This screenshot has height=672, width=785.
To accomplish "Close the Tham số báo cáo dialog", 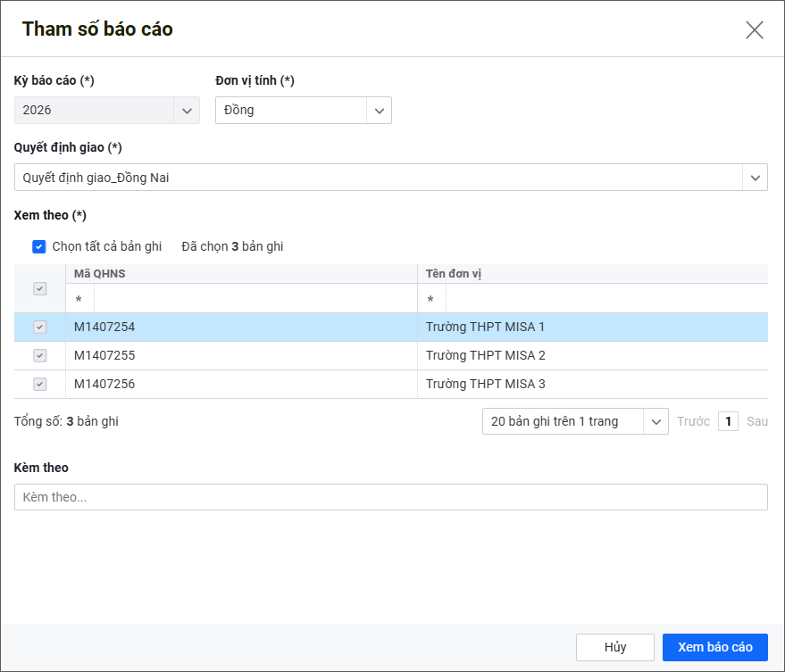I will (x=754, y=29).
